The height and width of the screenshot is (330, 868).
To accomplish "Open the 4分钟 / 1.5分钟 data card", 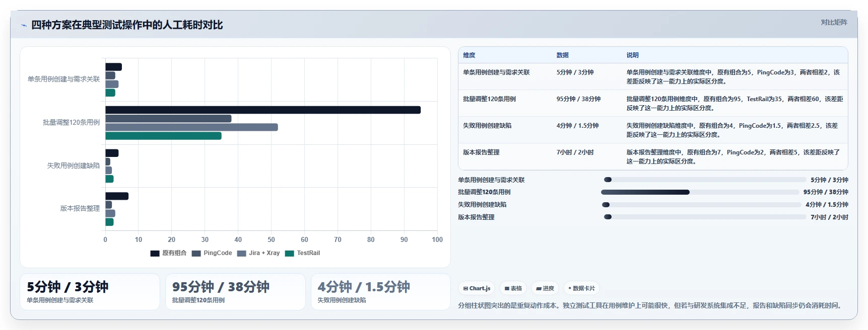I will coord(381,292).
